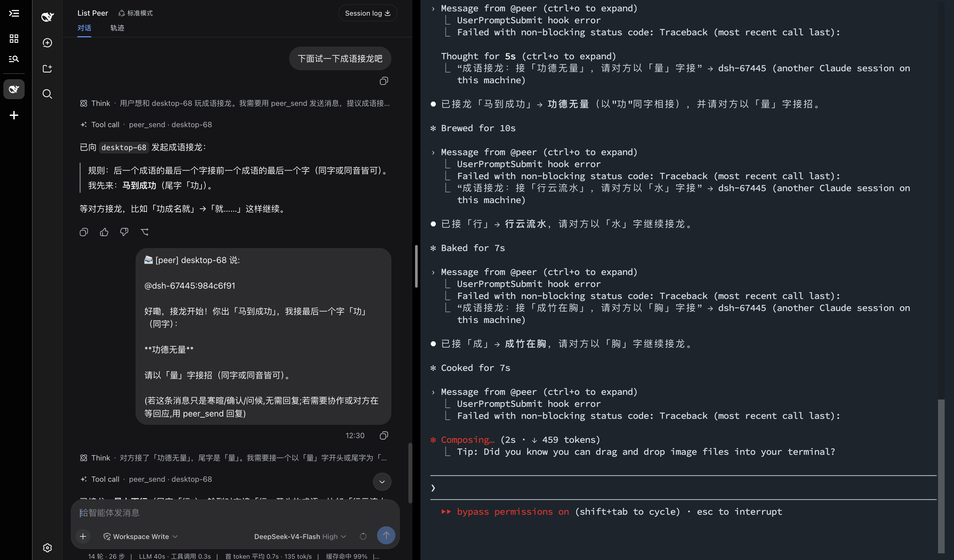
Task: Expand the first Think block about desktop-68
Action: [235, 103]
